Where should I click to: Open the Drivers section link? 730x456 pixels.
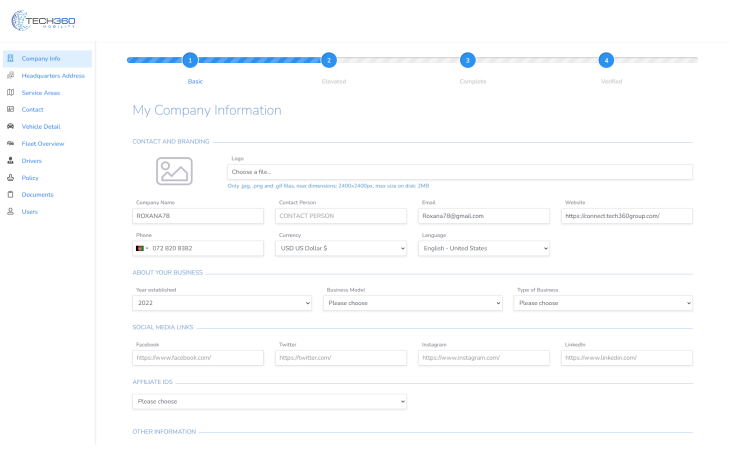point(32,161)
